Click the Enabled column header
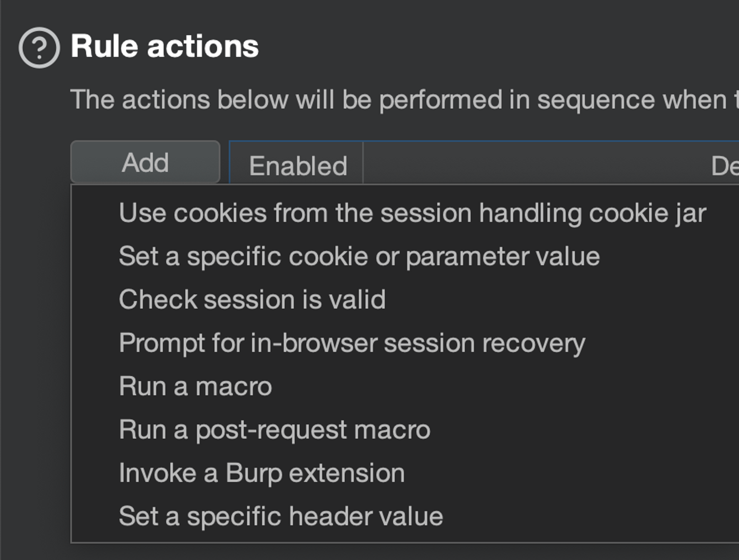The width and height of the screenshot is (739, 560). tap(298, 166)
